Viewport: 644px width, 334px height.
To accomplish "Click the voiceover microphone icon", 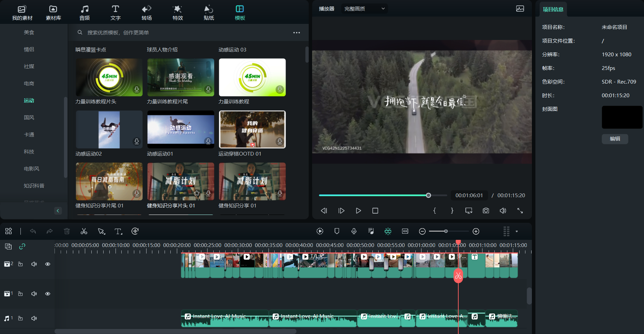I will (x=354, y=231).
